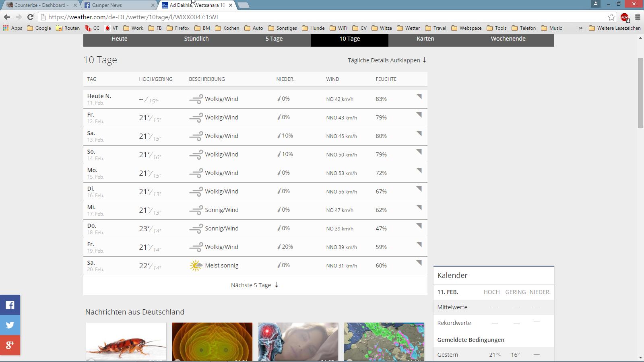Click the browser forward arrow
The width and height of the screenshot is (644, 362).
[x=19, y=17]
